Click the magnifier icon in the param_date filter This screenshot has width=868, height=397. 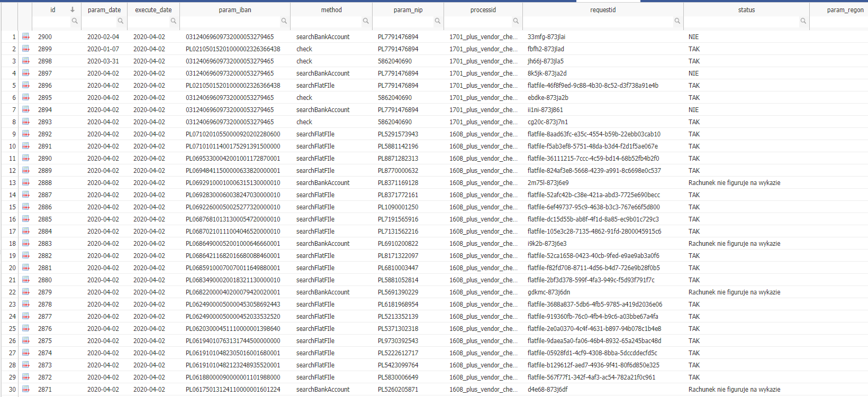[x=121, y=21]
